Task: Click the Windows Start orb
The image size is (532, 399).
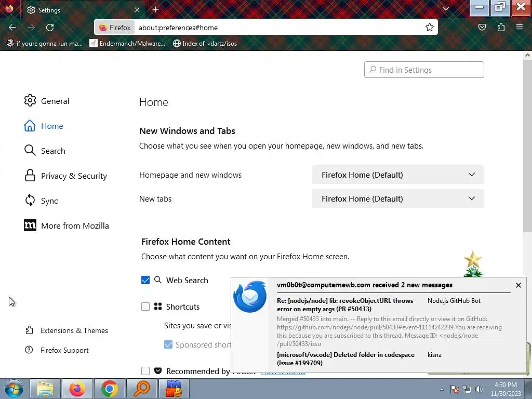Action: point(14,389)
